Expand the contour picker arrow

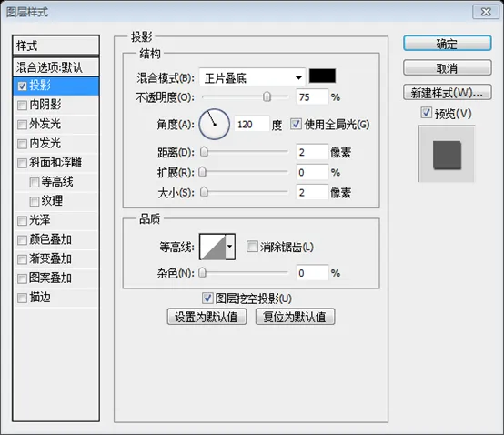tap(230, 247)
